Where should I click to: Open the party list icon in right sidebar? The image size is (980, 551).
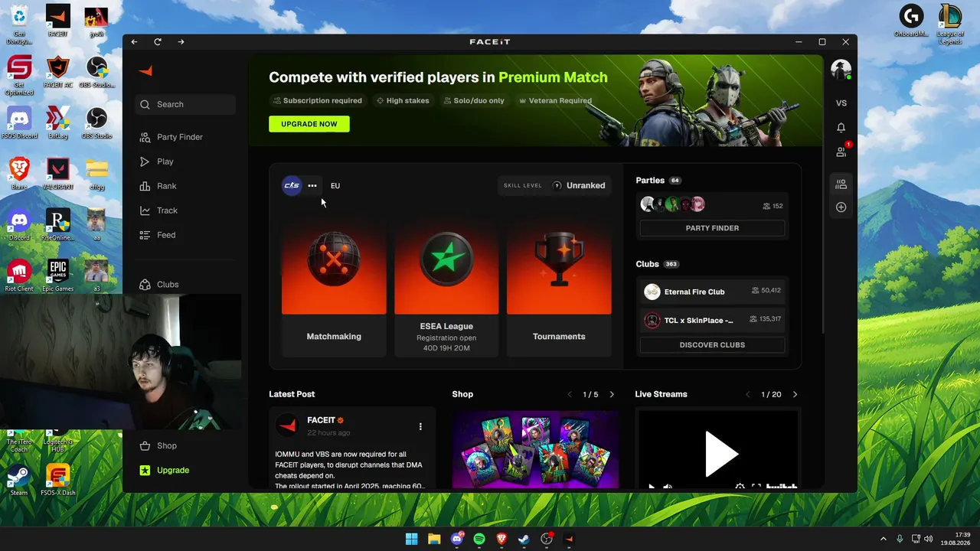click(841, 184)
